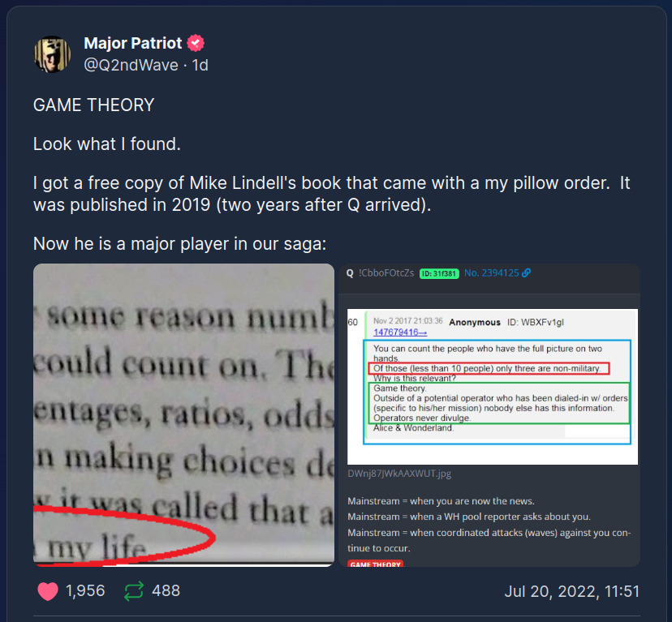Viewport: 672px width, 622px height.
Task: Open the book page photo thumbnail
Action: pyautogui.click(x=183, y=415)
